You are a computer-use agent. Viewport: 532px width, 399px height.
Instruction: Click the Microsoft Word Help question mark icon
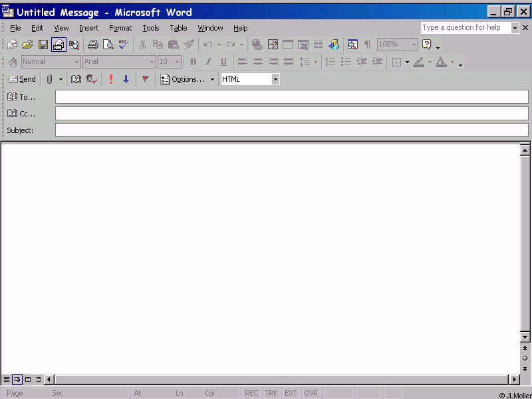(x=427, y=45)
